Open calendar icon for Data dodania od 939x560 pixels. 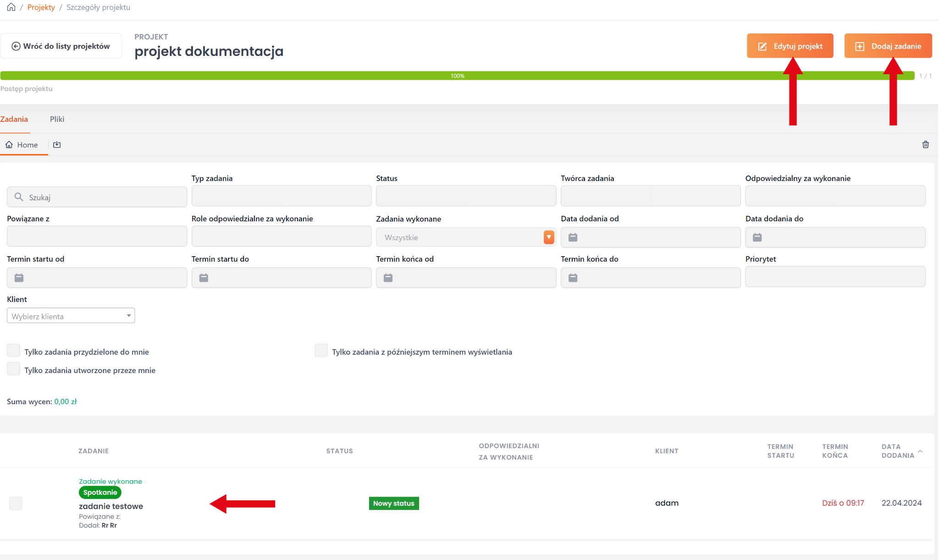[573, 237]
